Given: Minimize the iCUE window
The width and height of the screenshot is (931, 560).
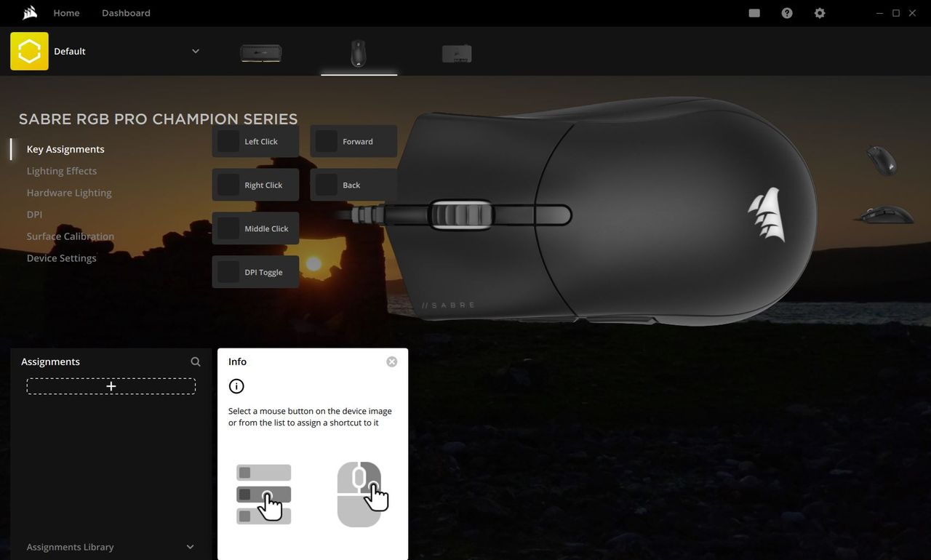Looking at the screenshot, I should point(880,13).
